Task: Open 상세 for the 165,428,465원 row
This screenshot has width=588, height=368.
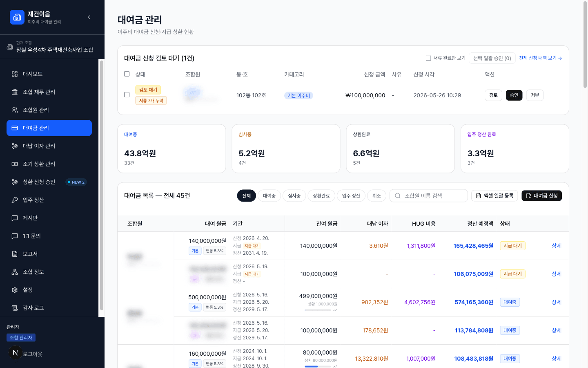Action: [557, 246]
